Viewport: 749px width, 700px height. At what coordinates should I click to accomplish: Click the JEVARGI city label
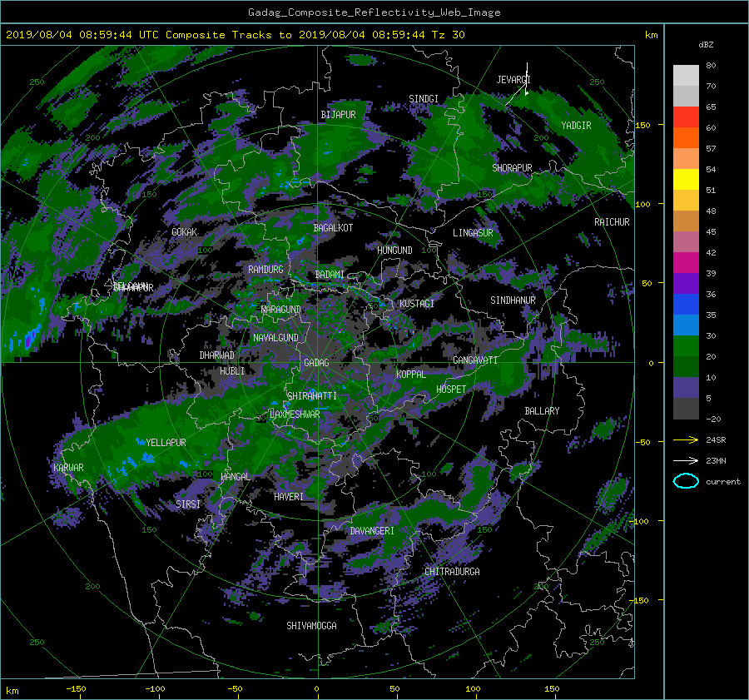pos(513,79)
